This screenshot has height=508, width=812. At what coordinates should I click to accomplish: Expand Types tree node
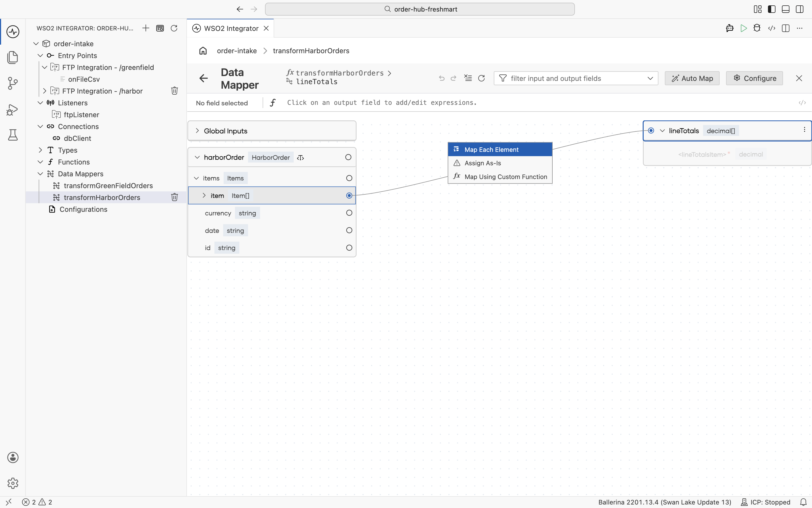pyautogui.click(x=40, y=150)
